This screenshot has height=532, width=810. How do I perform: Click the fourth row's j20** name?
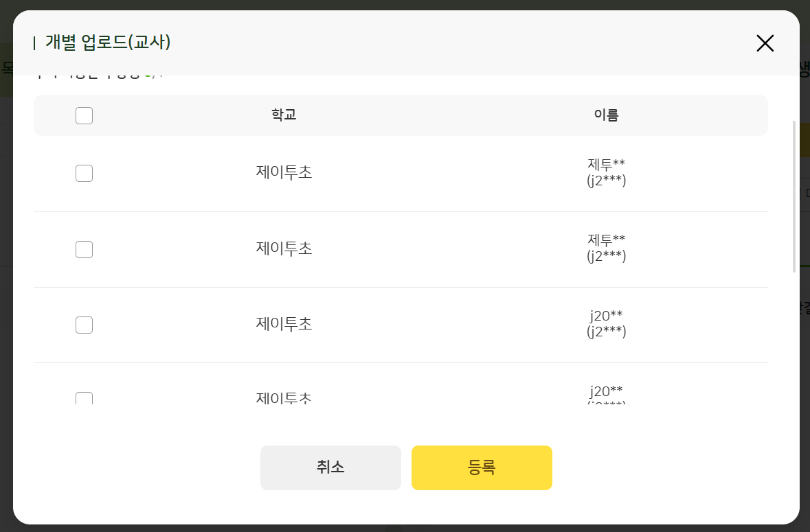click(x=606, y=392)
